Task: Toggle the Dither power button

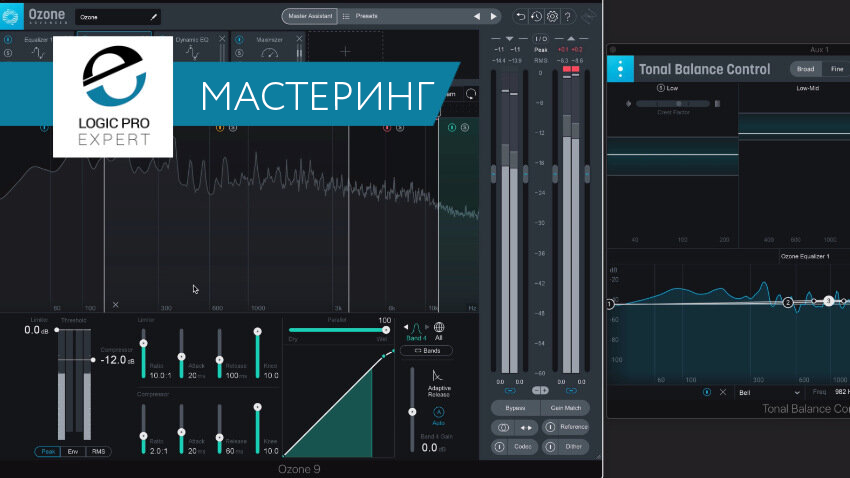Action: 550,447
